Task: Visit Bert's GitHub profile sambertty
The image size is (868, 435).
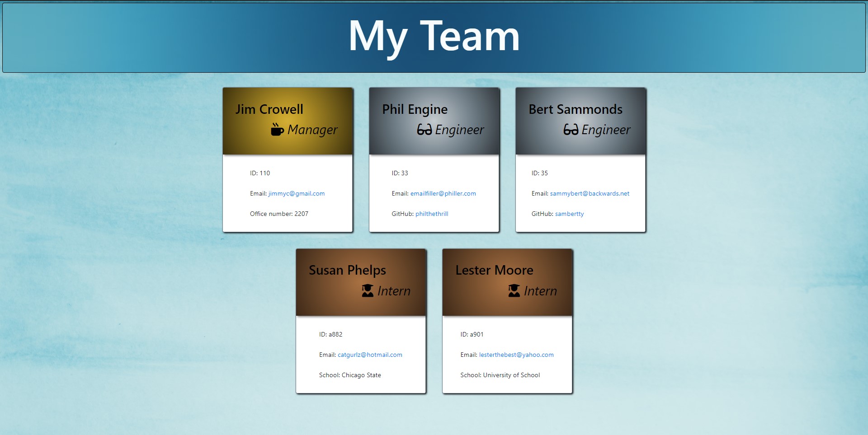Action: coord(569,214)
